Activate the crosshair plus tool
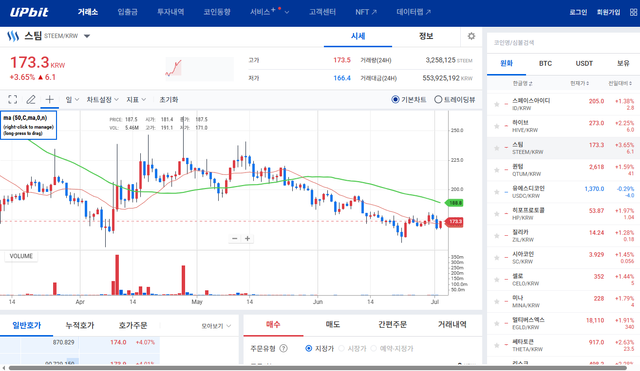Viewport: 640px width, 371px height. tap(49, 99)
